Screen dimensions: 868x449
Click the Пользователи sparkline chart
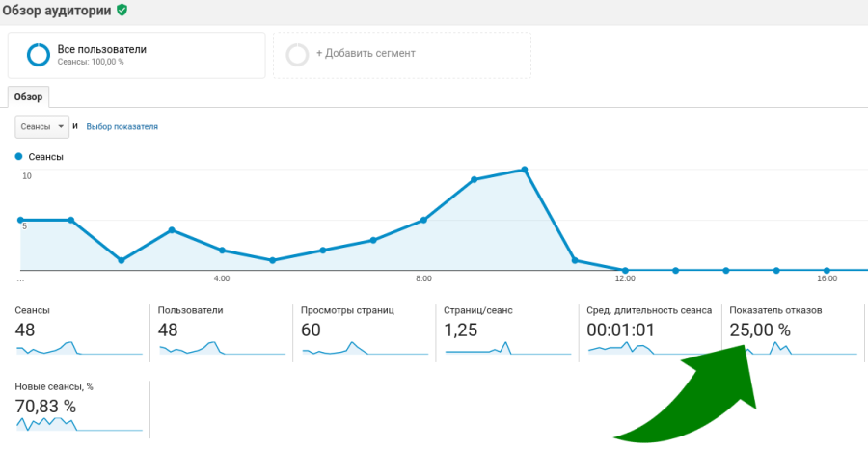pos(220,348)
